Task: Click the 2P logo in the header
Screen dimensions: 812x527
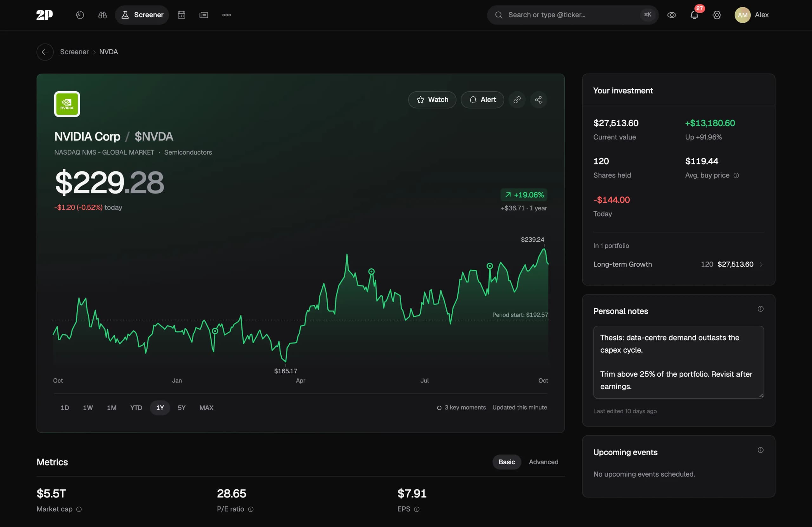Action: point(45,15)
